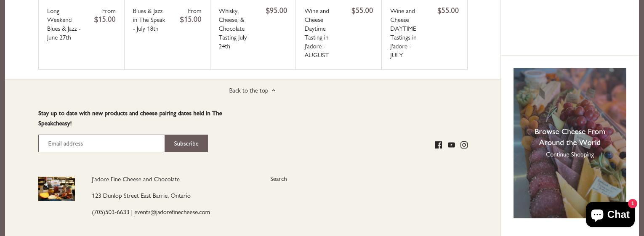Open Blues & Jazz July 18th event

[149, 20]
